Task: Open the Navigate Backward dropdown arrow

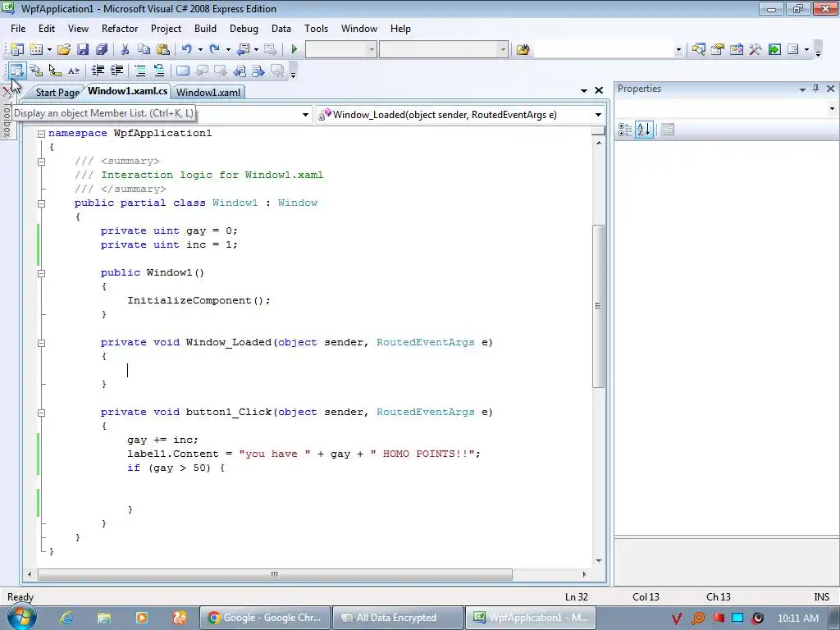Action: coord(256,50)
